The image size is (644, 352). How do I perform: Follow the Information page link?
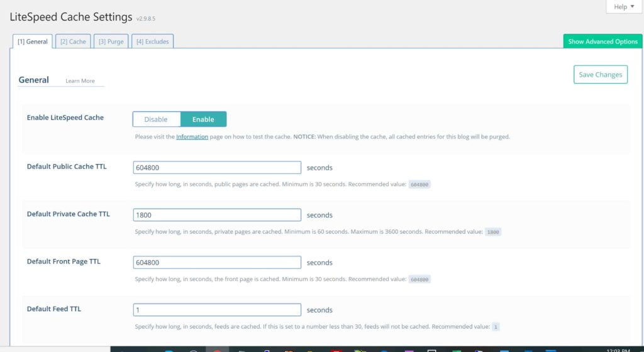pyautogui.click(x=192, y=136)
